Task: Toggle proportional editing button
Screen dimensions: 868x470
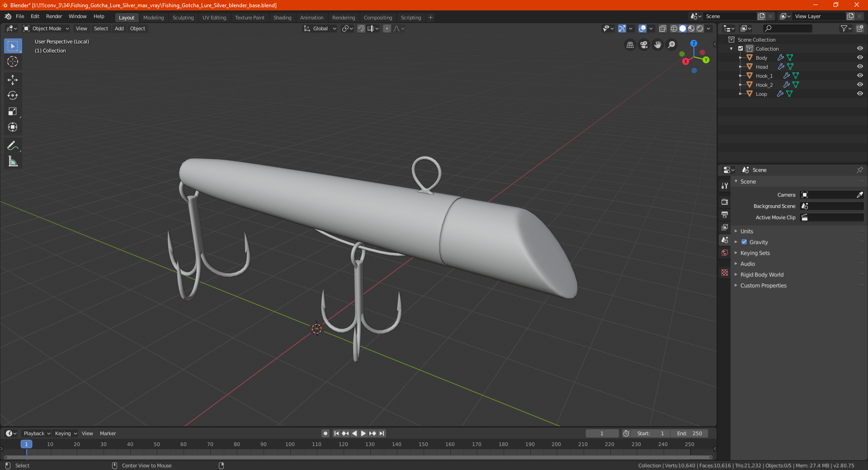Action: point(387,28)
